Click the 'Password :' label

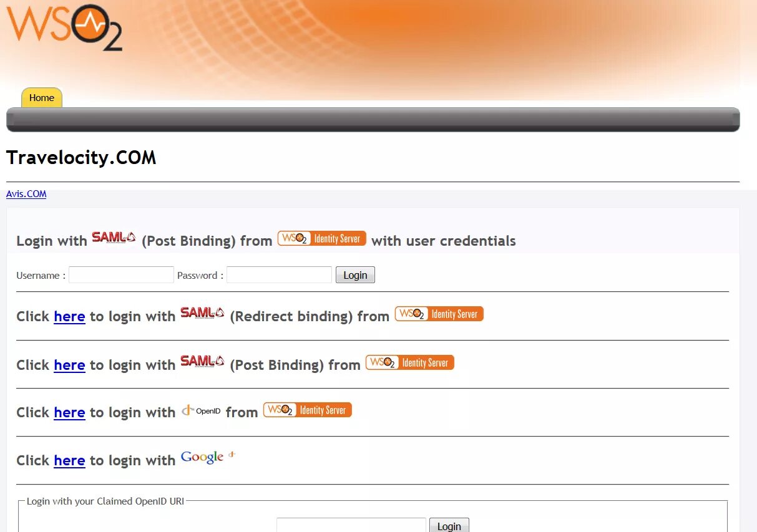pyautogui.click(x=200, y=275)
